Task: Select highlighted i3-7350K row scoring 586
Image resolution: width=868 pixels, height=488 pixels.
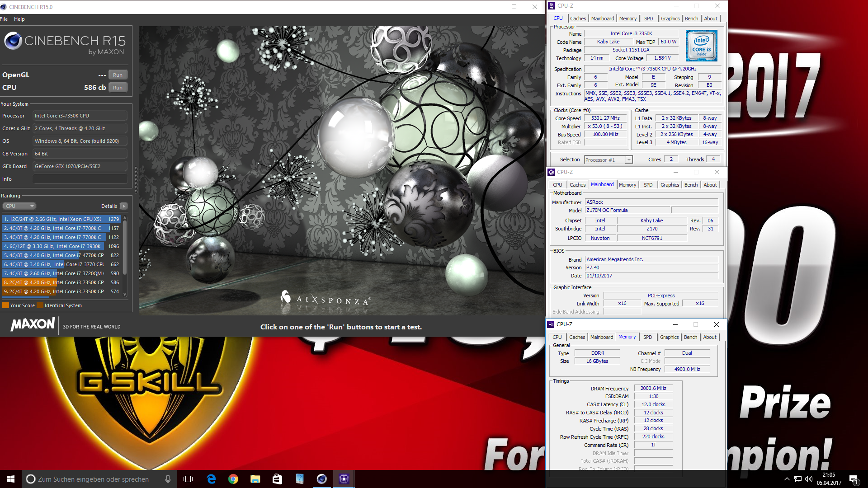Action: [x=61, y=282]
